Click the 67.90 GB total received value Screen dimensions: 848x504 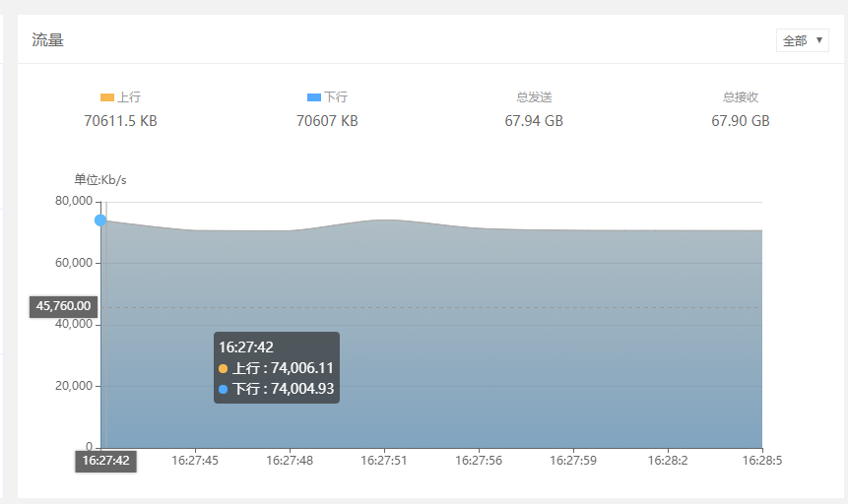tap(741, 121)
